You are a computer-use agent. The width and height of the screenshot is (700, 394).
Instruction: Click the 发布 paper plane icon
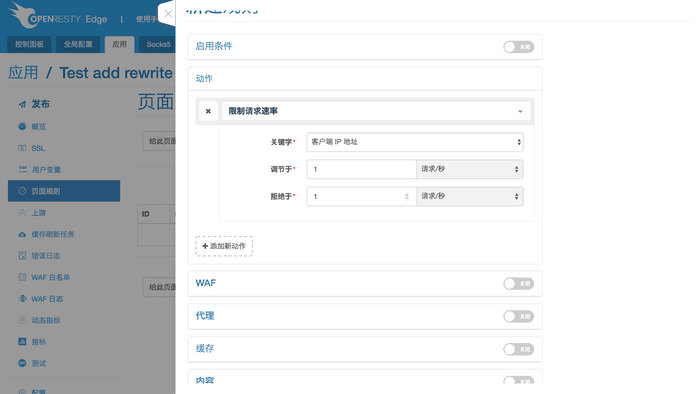(22, 104)
